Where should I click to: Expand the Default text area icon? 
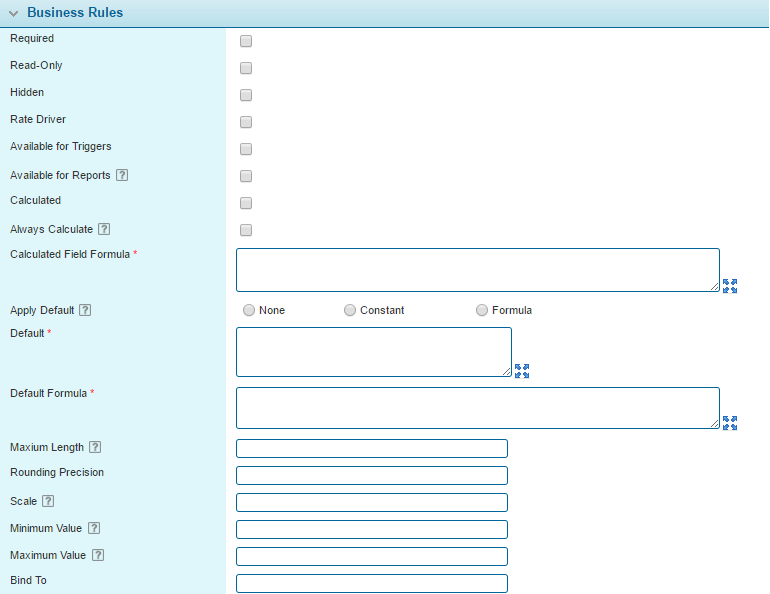point(522,371)
